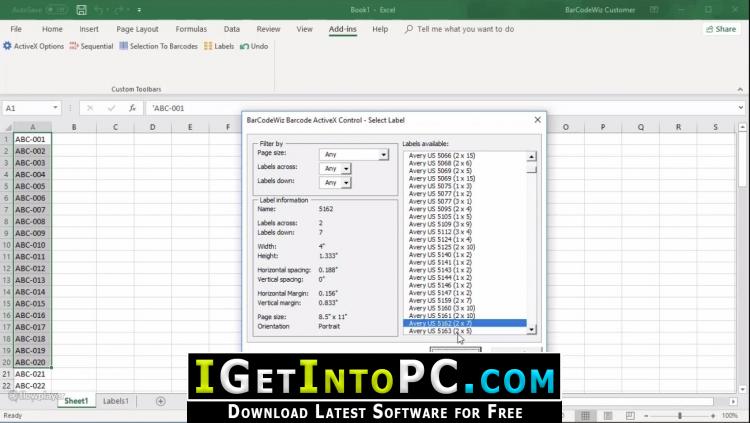Open the Labels down filter dropdown
The width and height of the screenshot is (750, 423).
[x=346, y=183]
